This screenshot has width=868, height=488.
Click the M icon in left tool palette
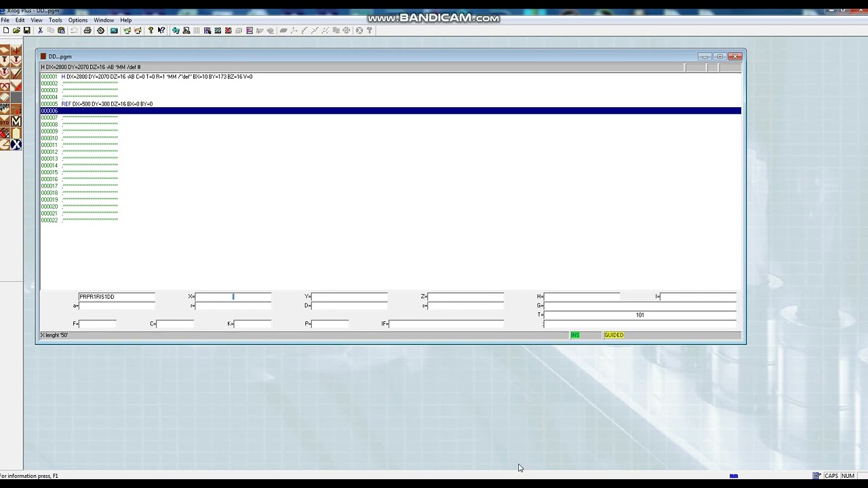[16, 121]
